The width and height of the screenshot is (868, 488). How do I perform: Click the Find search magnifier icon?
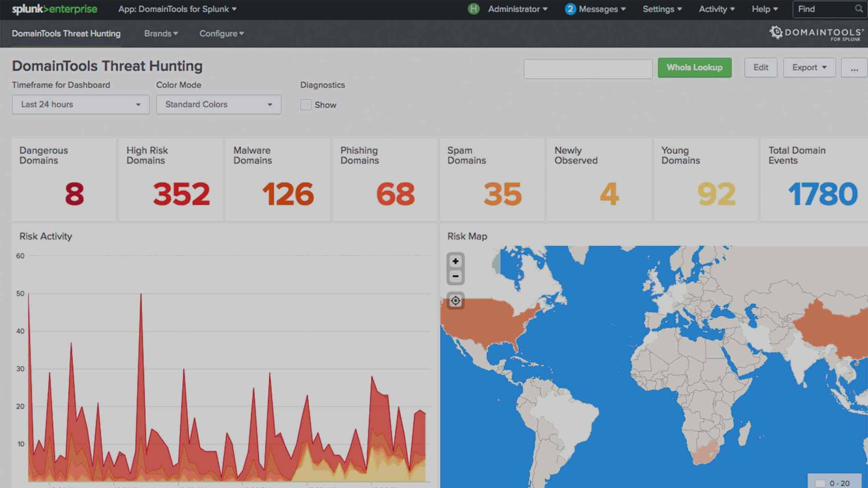tap(859, 9)
